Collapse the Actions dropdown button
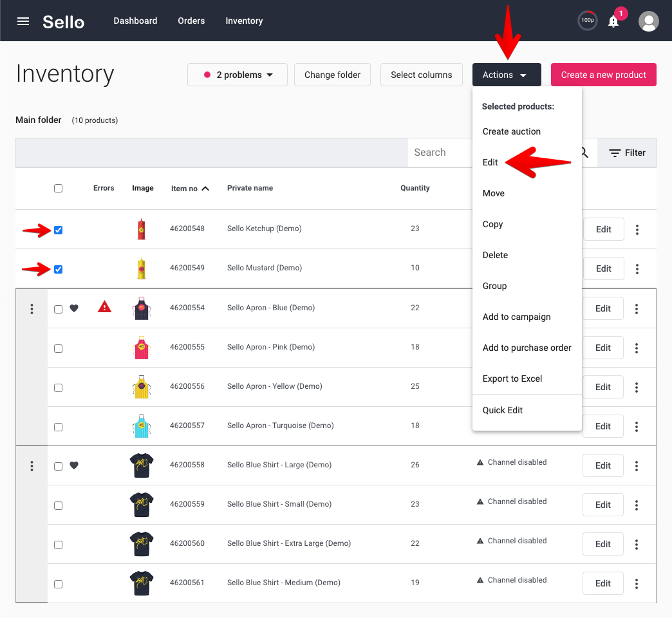This screenshot has width=672, height=618. [507, 75]
